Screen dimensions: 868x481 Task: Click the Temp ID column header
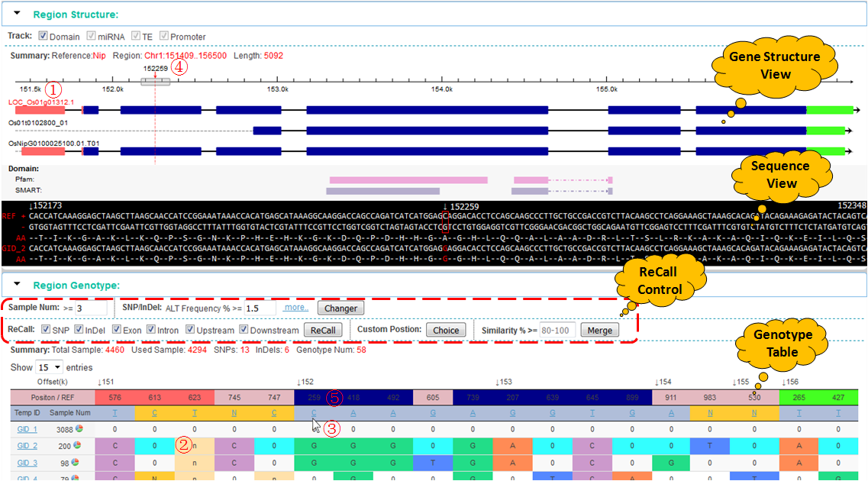(27, 413)
